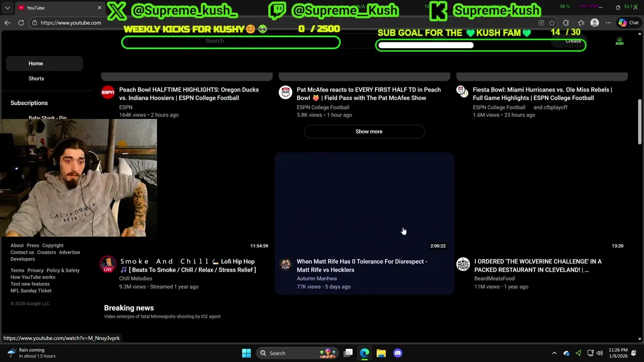
Task: Expand the shelf with Show more
Action: pyautogui.click(x=364, y=132)
